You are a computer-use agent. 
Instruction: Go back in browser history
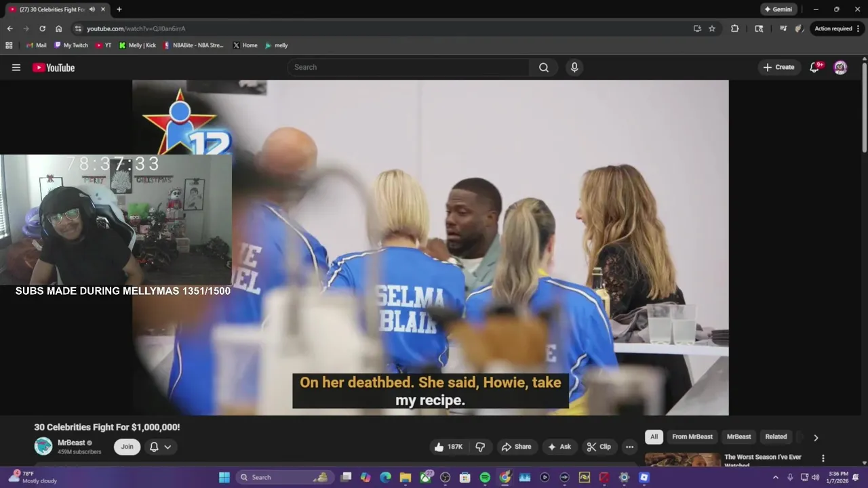pyautogui.click(x=9, y=28)
